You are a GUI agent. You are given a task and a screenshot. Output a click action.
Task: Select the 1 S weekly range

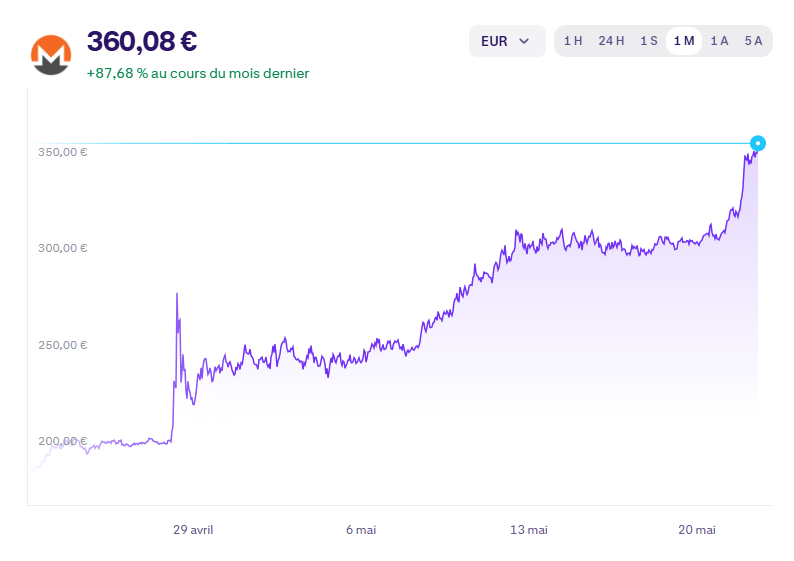click(649, 41)
